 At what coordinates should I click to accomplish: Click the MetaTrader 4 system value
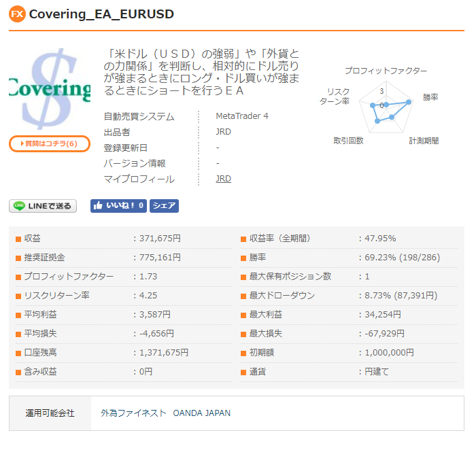[242, 116]
